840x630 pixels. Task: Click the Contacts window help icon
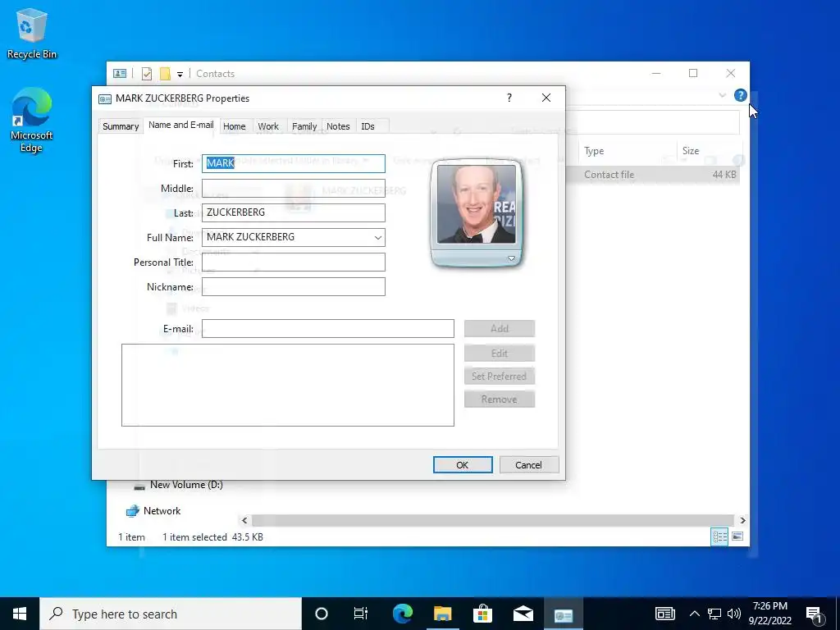741,95
